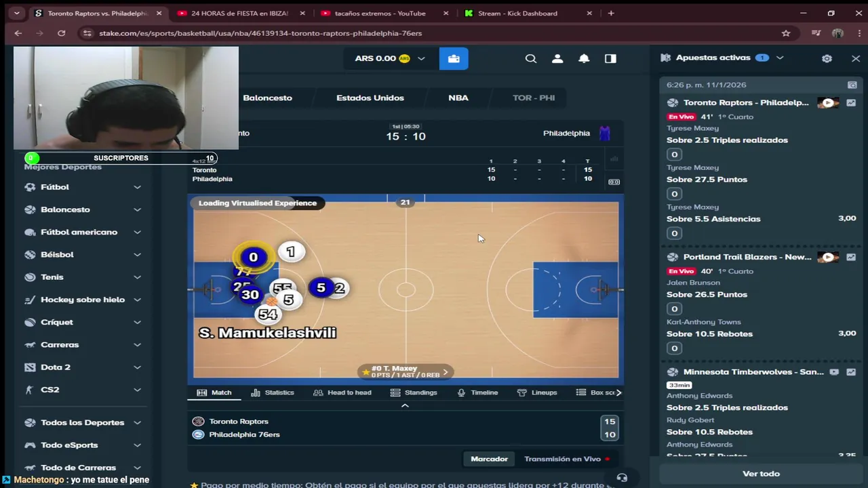Open the notifications bell
868x488 pixels.
pyautogui.click(x=584, y=59)
